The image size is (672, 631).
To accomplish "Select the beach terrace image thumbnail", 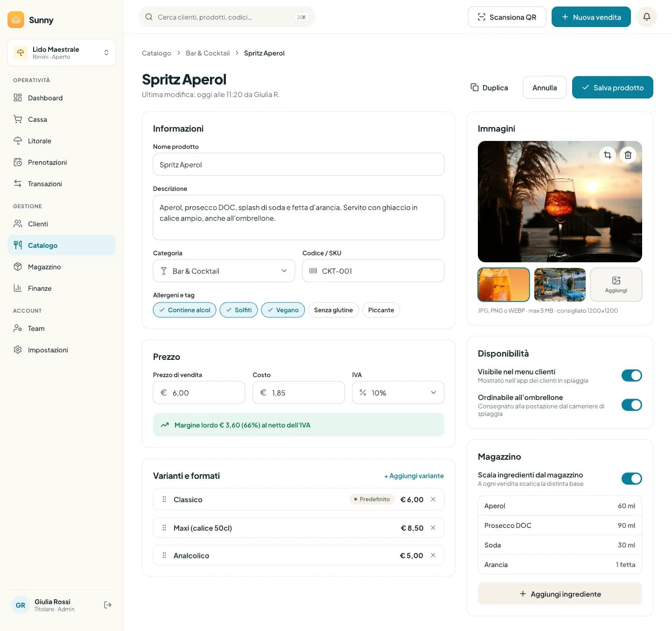I will [x=560, y=285].
